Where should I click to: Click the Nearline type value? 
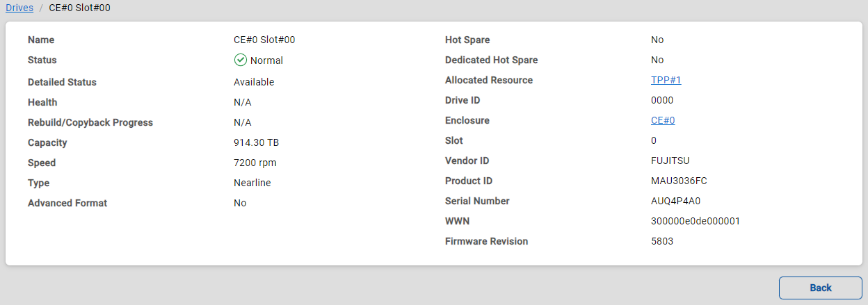pyautogui.click(x=252, y=183)
